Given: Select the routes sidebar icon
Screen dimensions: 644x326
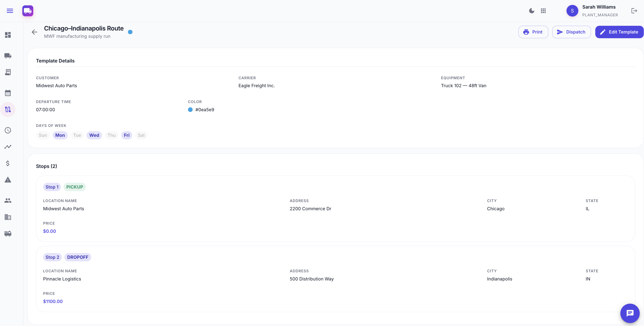Looking at the screenshot, I should point(8,109).
